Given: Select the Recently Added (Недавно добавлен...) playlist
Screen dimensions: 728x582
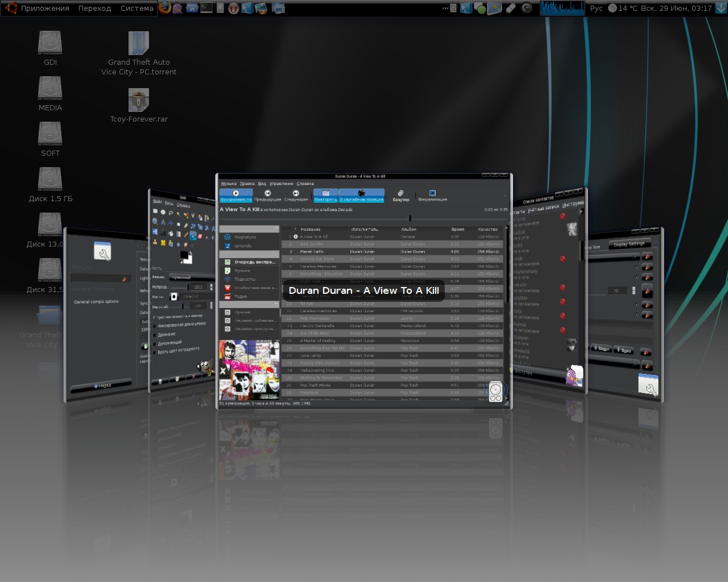Looking at the screenshot, I should coord(249,321).
